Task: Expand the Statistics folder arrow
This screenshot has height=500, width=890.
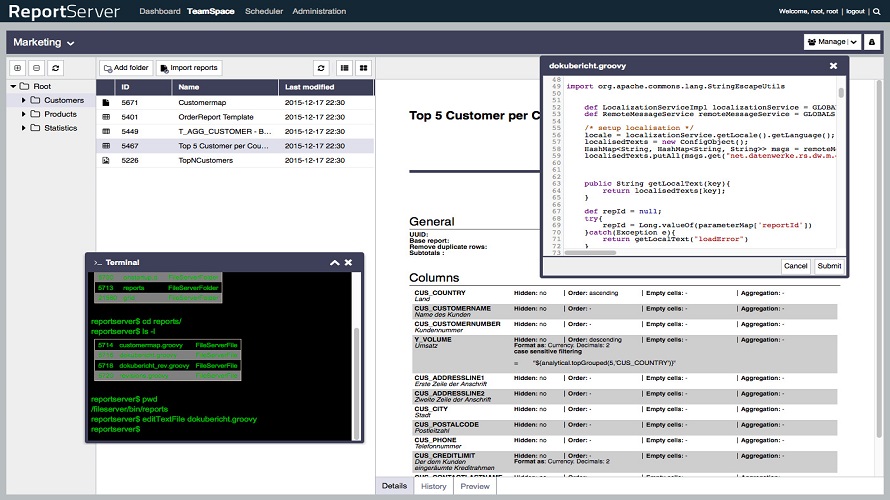Action: tap(23, 128)
